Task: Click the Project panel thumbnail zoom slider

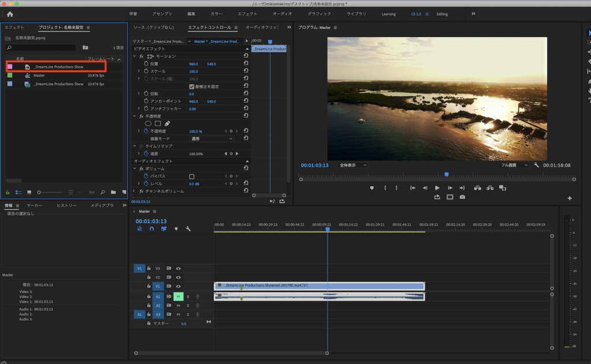Action: point(40,192)
